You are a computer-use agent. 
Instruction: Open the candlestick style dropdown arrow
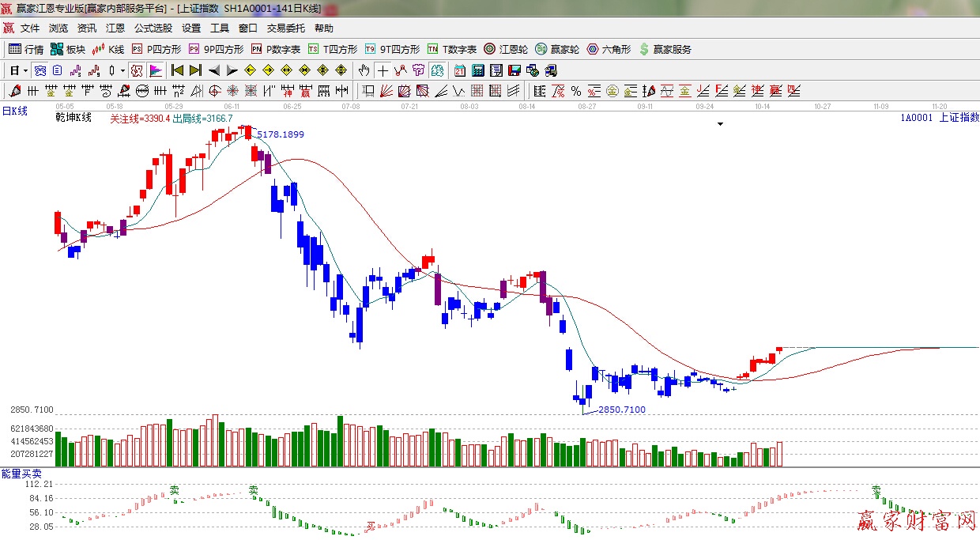[x=122, y=70]
